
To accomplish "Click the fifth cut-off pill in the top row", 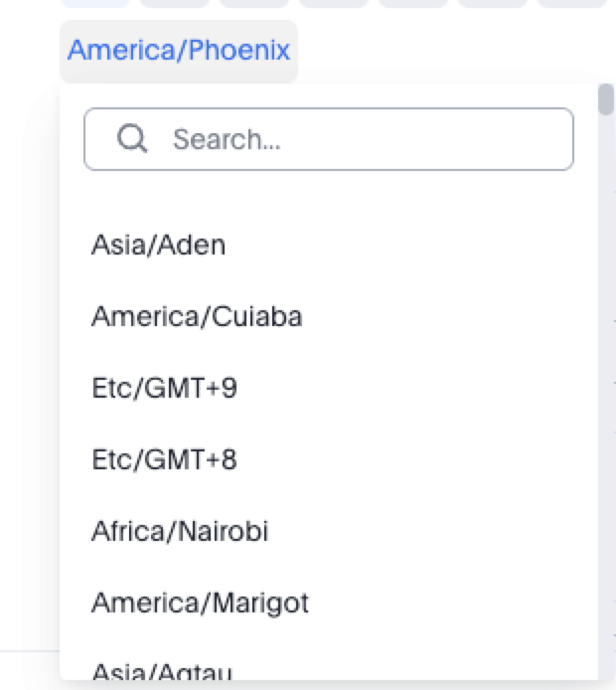I will coord(412,3).
